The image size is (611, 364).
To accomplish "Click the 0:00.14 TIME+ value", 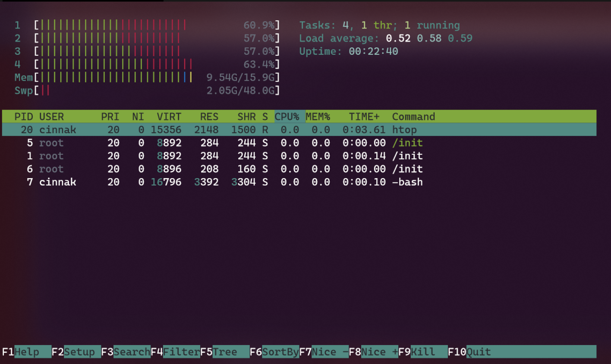I will click(x=364, y=156).
